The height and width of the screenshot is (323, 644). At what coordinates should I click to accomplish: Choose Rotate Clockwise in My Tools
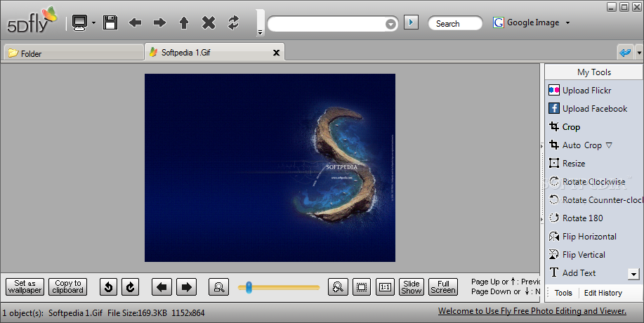[587, 181]
